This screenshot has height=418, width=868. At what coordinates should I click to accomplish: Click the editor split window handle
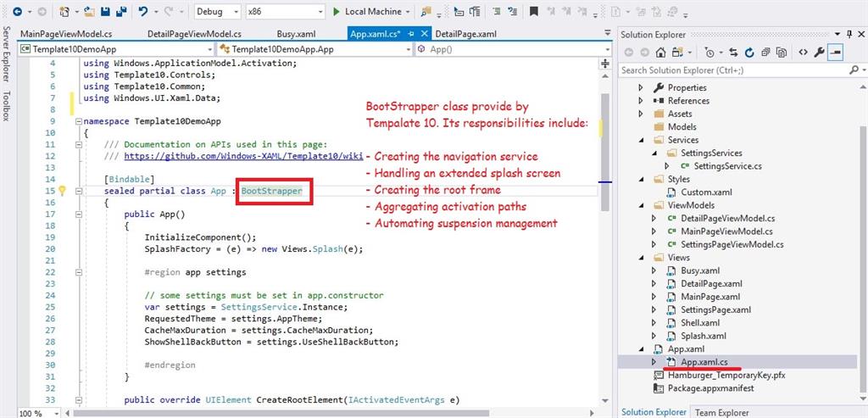[x=605, y=64]
